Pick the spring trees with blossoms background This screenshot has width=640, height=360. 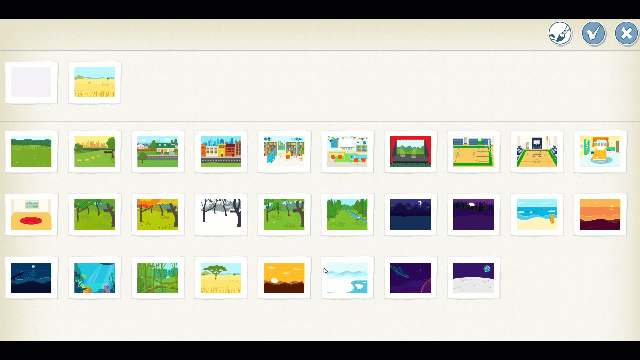pyautogui.click(x=284, y=215)
